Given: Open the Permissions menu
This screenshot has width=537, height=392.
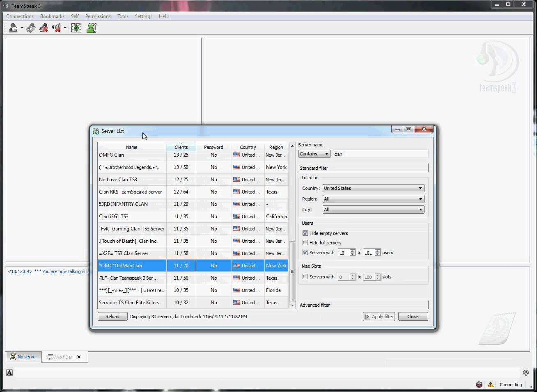Looking at the screenshot, I should [98, 16].
